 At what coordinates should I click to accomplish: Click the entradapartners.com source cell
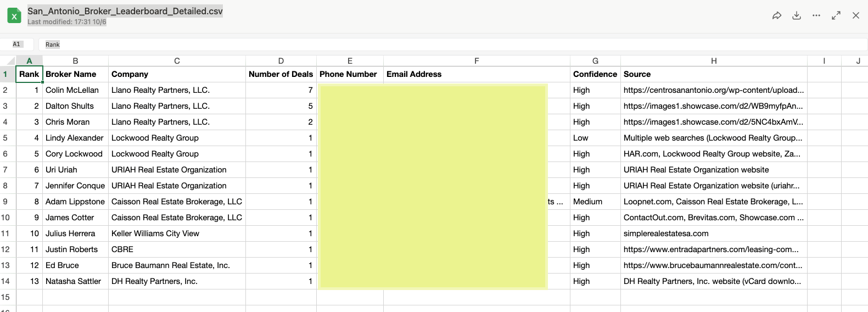[714, 249]
